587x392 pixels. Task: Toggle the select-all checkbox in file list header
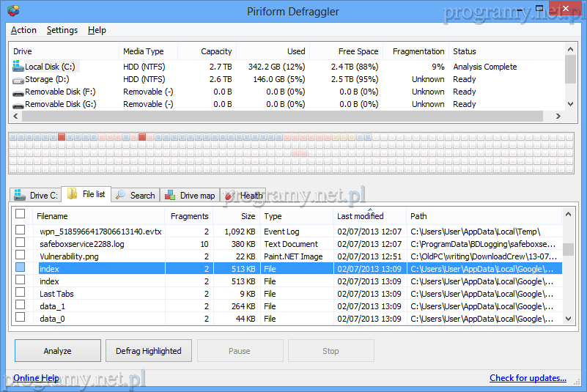click(21, 215)
